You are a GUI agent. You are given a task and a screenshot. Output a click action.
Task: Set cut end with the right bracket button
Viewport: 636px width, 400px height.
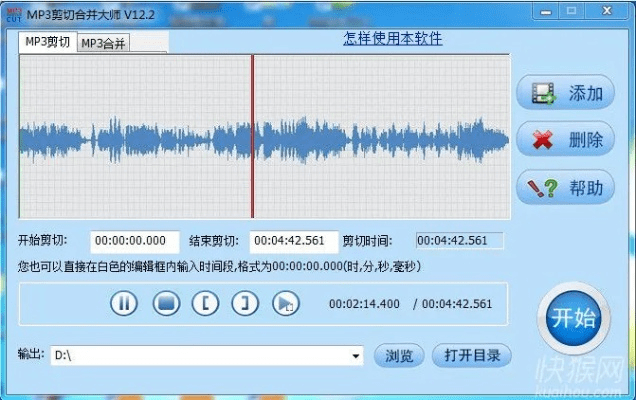(245, 303)
